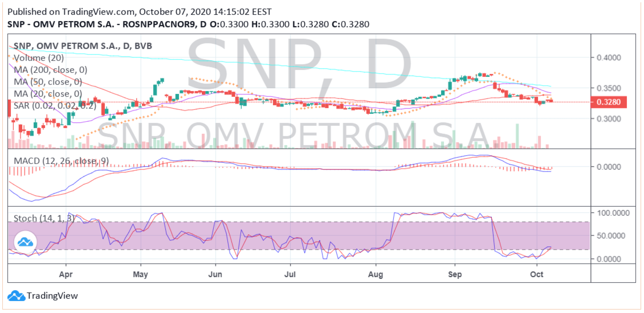Select the Stoch (14, 1, 3) label

coord(44,219)
